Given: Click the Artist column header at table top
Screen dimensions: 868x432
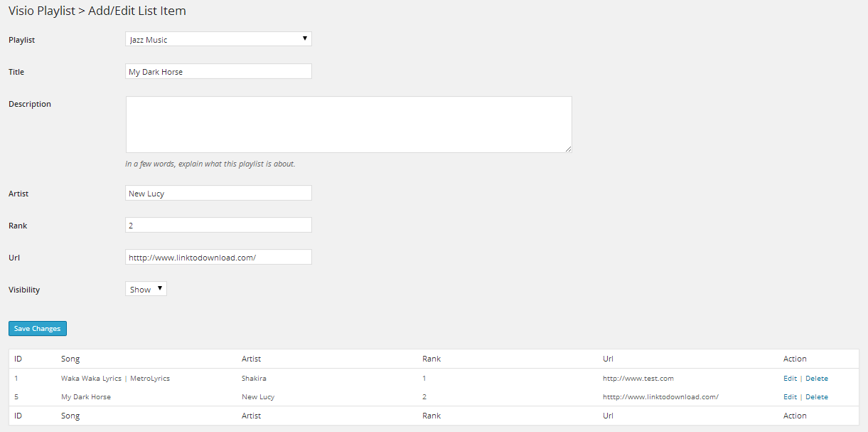Looking at the screenshot, I should tap(251, 359).
